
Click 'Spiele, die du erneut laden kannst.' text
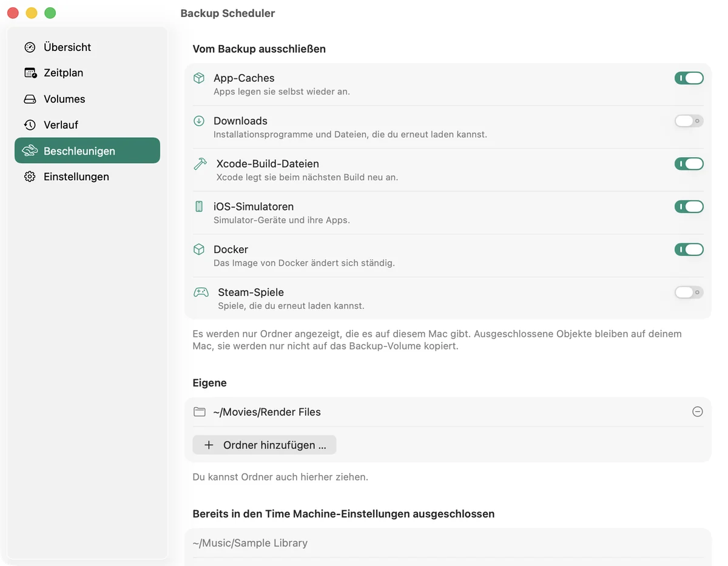(x=291, y=306)
